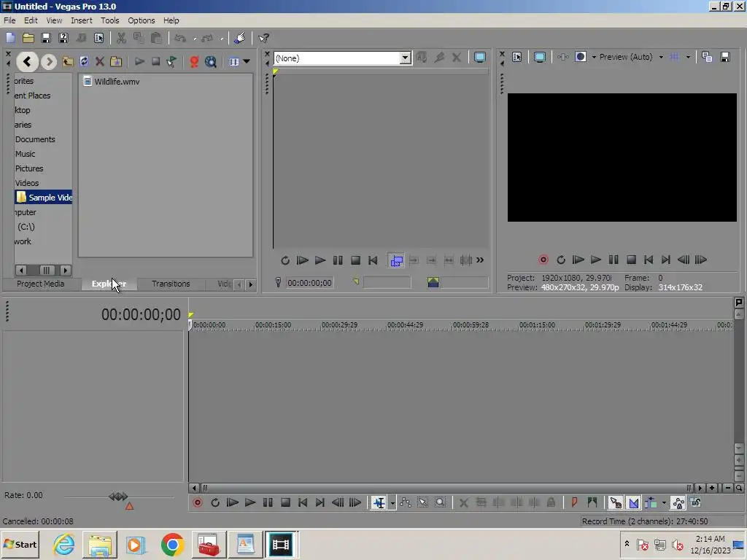Image resolution: width=747 pixels, height=560 pixels.
Task: Zoom in timeline with plus button
Action: click(x=712, y=488)
